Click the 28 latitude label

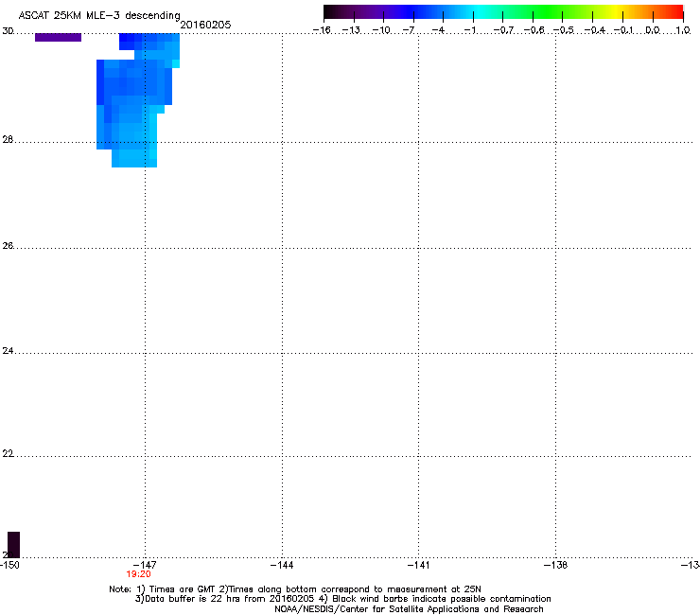click(x=8, y=139)
